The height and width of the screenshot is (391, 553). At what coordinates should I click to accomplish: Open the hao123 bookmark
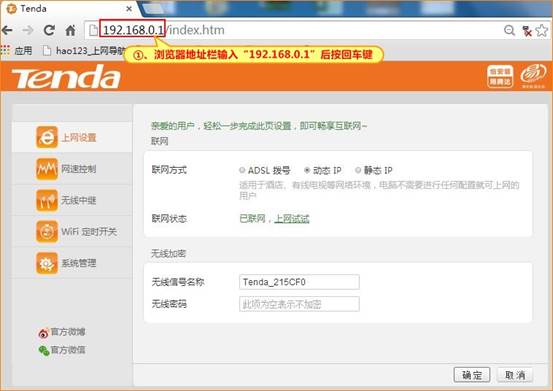point(83,51)
